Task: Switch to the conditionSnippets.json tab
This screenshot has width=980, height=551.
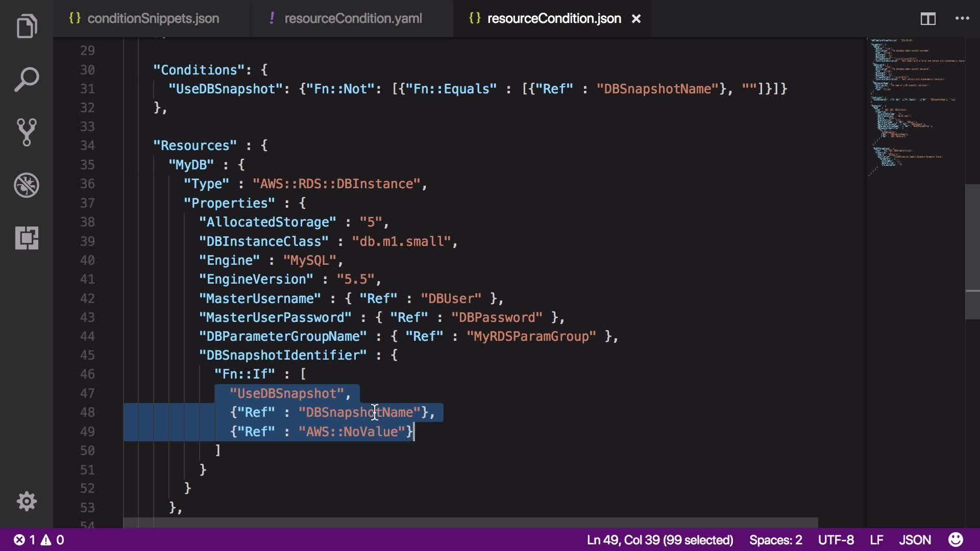Action: 153,19
